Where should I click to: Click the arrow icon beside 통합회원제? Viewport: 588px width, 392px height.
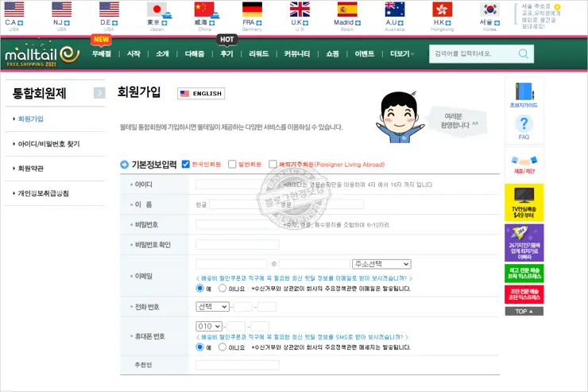tap(99, 93)
